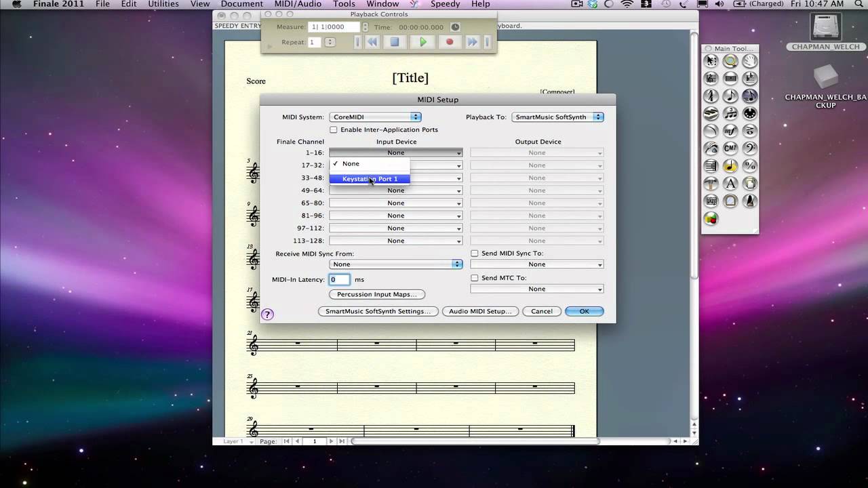
Task: Confirm MIDI Setup with OK
Action: click(584, 311)
